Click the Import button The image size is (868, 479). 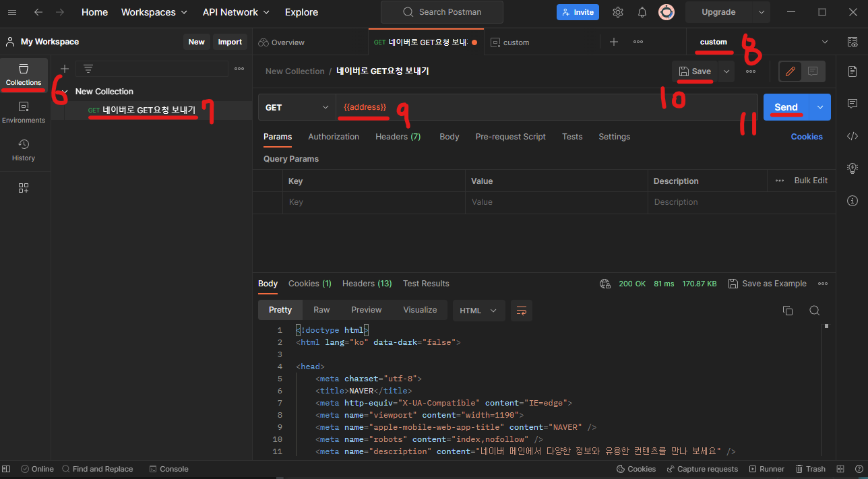click(230, 42)
